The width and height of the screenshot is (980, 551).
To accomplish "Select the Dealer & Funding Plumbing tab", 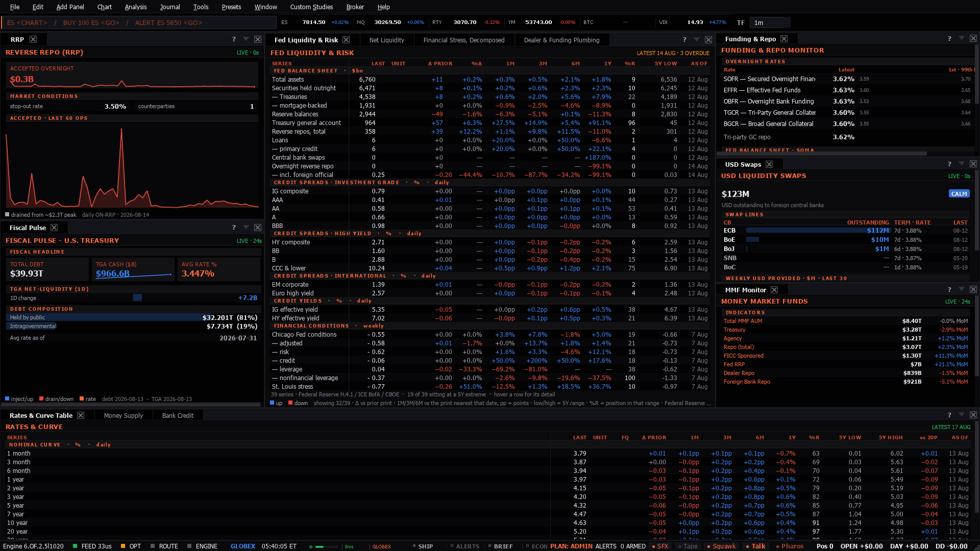I will pos(561,40).
